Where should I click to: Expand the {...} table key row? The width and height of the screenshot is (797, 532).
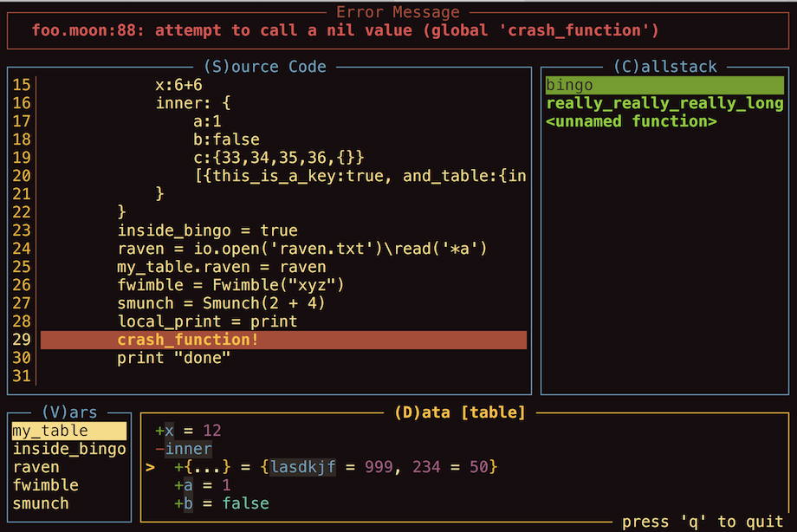pyautogui.click(x=178, y=467)
